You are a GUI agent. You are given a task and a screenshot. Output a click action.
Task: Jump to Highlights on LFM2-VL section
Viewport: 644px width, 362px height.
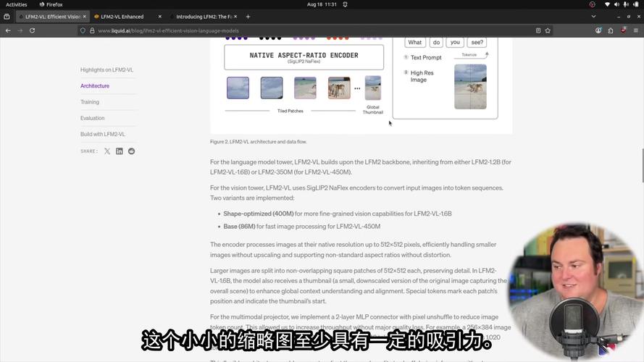[106, 70]
